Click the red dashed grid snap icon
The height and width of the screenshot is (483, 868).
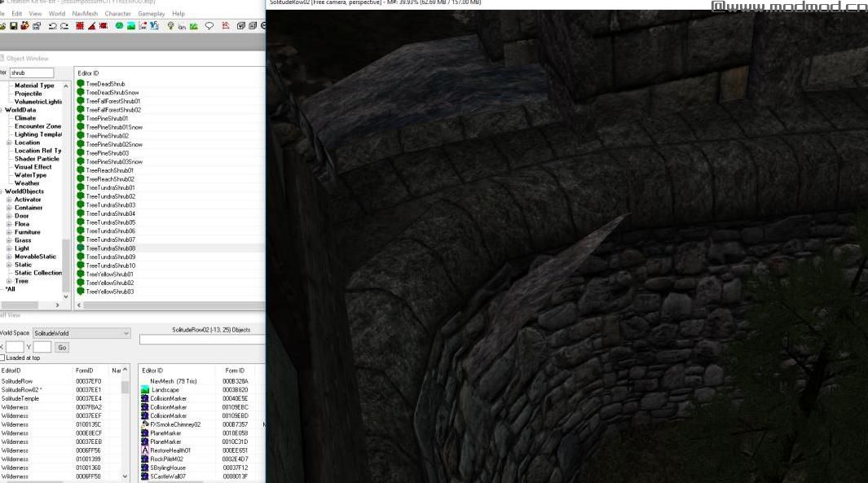point(80,26)
